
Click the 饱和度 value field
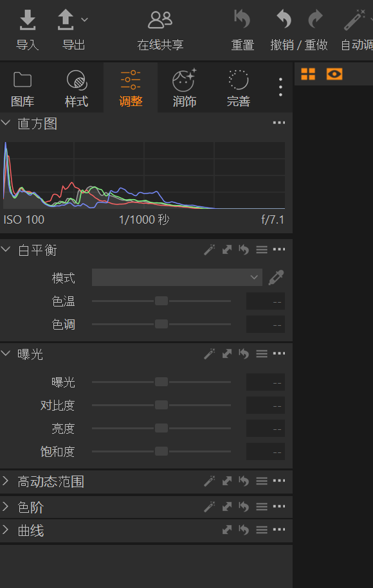[x=266, y=452]
